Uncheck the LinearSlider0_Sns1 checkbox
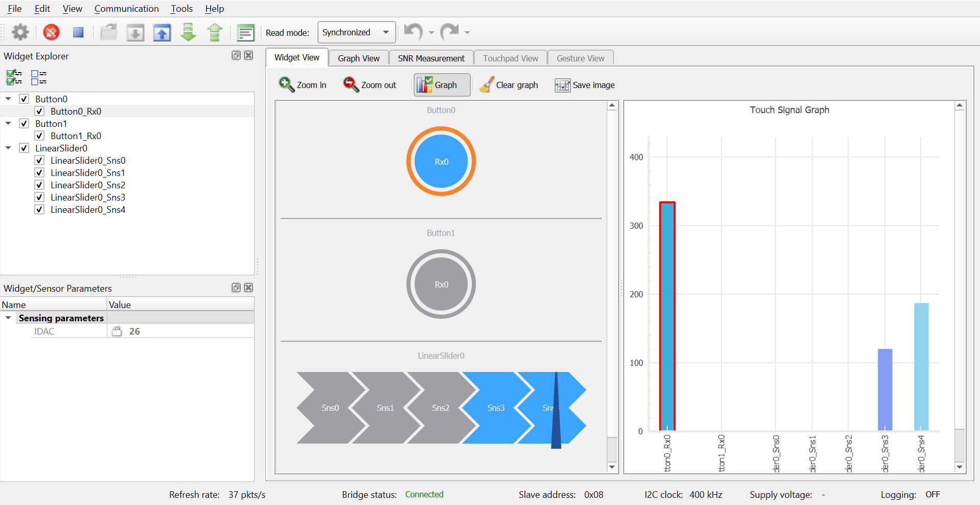The height and width of the screenshot is (505, 980). click(39, 172)
